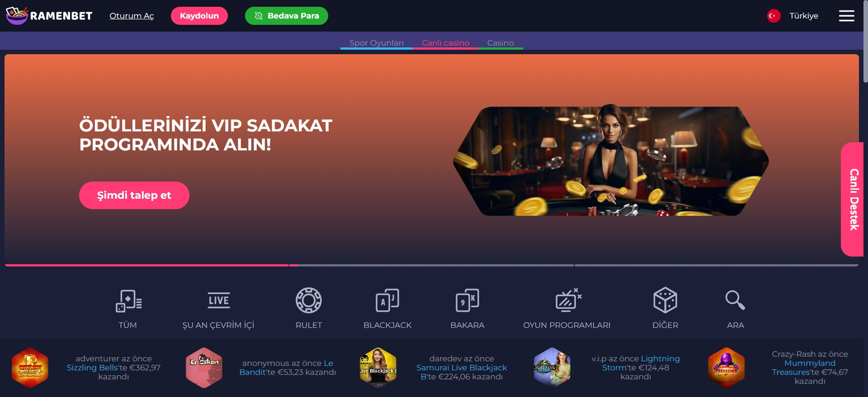
Task: Click the TÜM all games icon
Action: (128, 301)
